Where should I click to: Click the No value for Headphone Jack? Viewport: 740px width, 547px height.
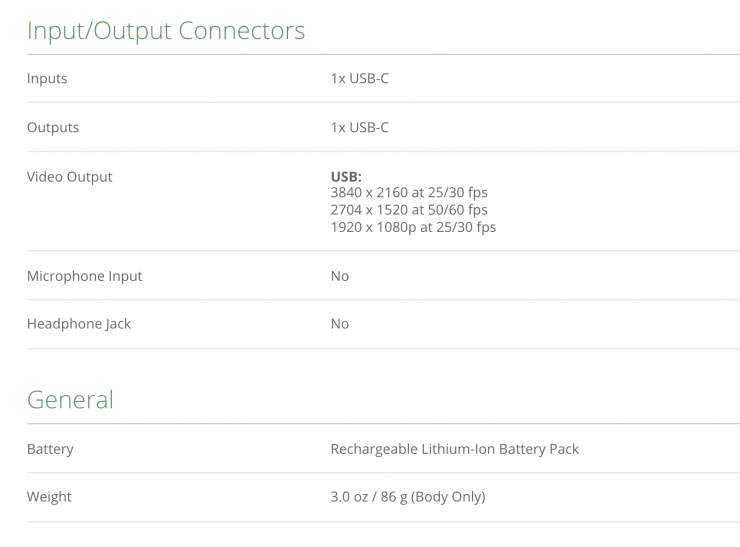pos(340,324)
